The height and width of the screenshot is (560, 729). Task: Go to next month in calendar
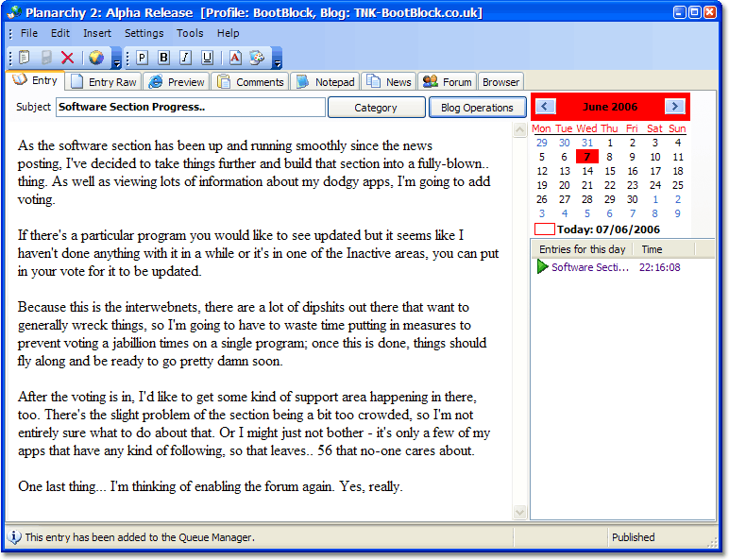(674, 107)
